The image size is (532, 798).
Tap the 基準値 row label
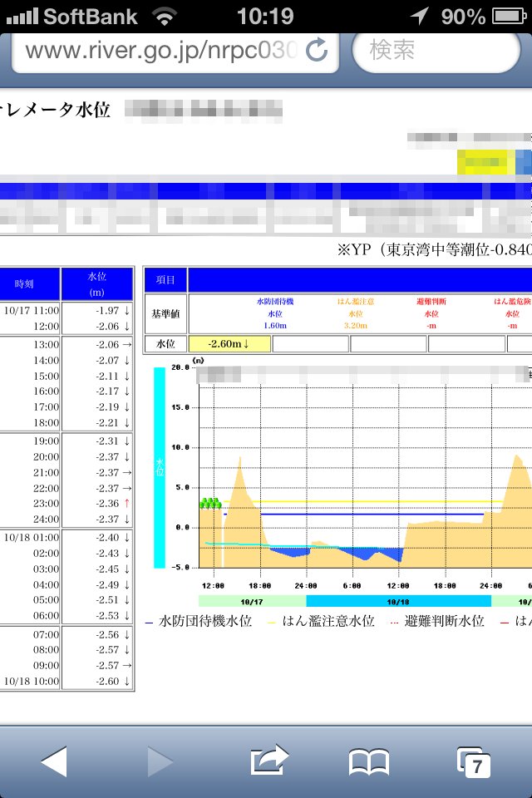pos(165,313)
